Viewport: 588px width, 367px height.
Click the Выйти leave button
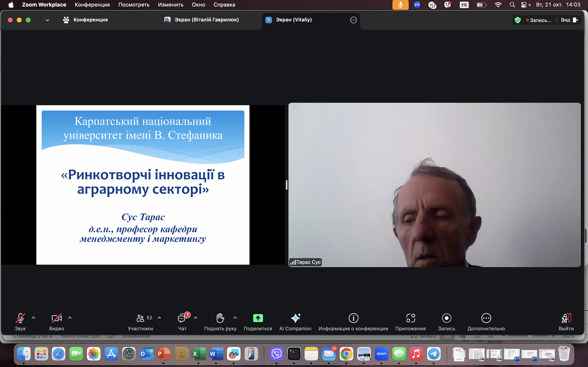click(x=566, y=318)
